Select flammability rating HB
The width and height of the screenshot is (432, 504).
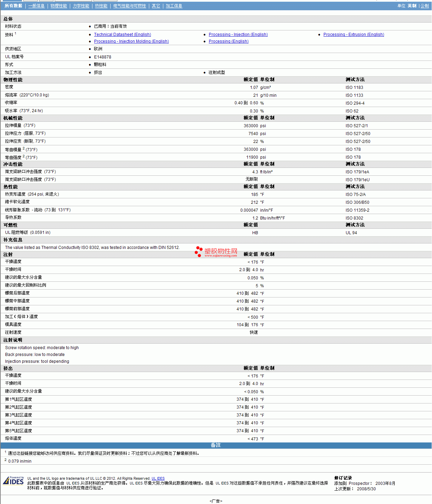[255, 233]
